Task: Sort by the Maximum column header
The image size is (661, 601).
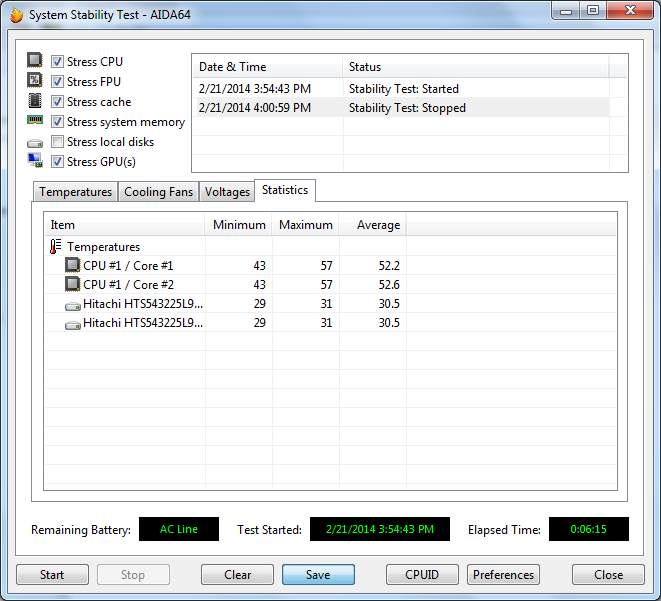Action: [x=306, y=225]
